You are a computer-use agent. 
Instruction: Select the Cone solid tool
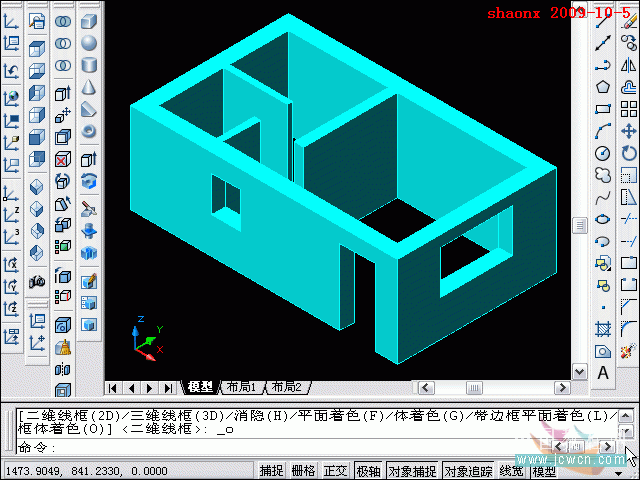(x=89, y=87)
